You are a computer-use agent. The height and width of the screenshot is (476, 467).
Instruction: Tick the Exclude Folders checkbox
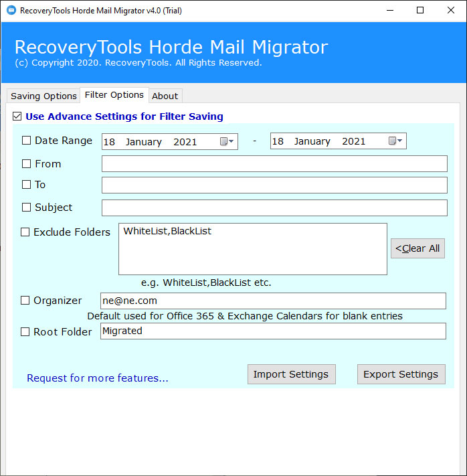coord(25,232)
